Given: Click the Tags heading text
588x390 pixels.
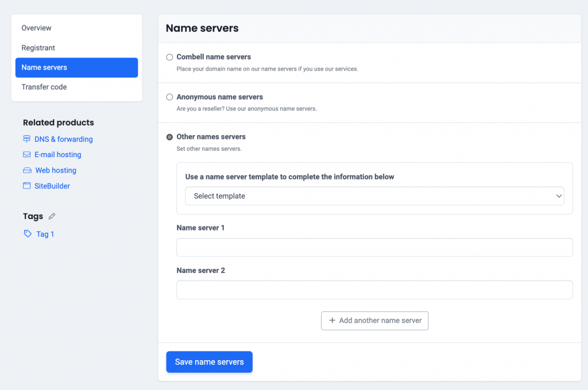Looking at the screenshot, I should pyautogui.click(x=33, y=216).
